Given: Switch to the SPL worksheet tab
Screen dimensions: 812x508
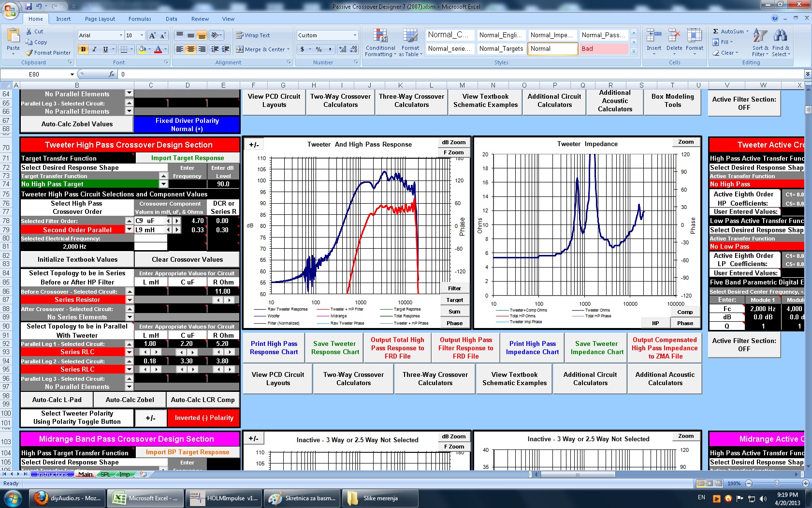Looking at the screenshot, I should point(105,475).
